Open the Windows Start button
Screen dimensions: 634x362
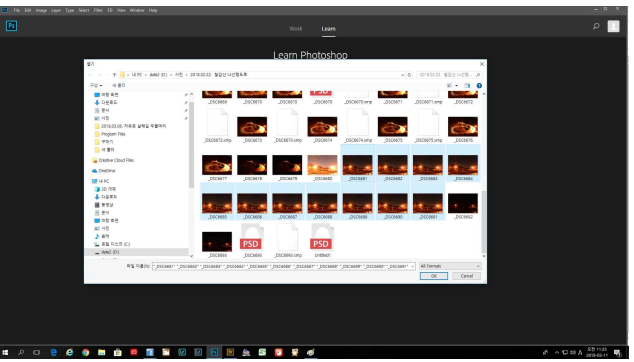tap(5, 353)
